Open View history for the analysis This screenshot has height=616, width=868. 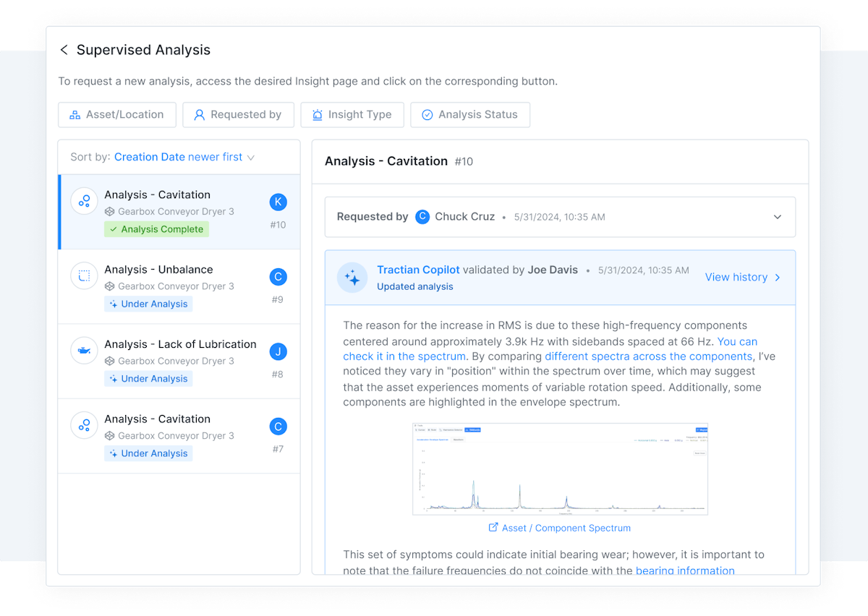pyautogui.click(x=743, y=277)
